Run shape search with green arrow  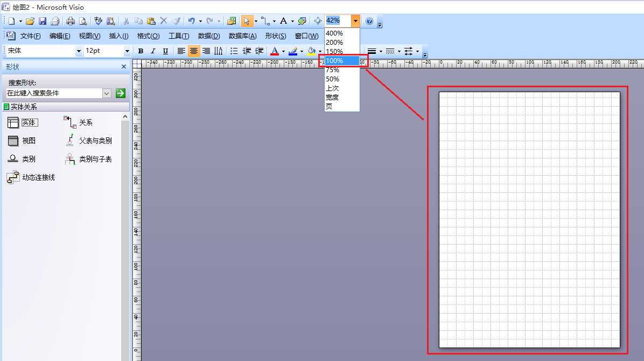120,93
